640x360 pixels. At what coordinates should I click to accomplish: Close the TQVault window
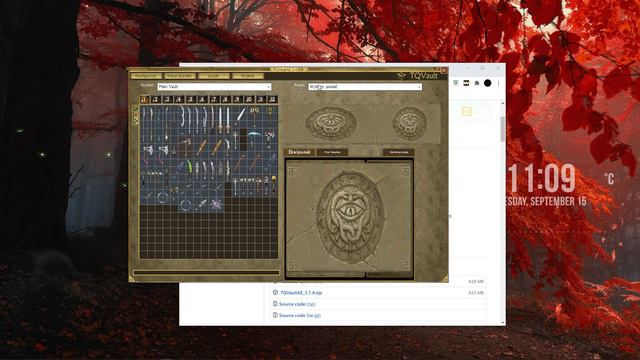(x=444, y=71)
